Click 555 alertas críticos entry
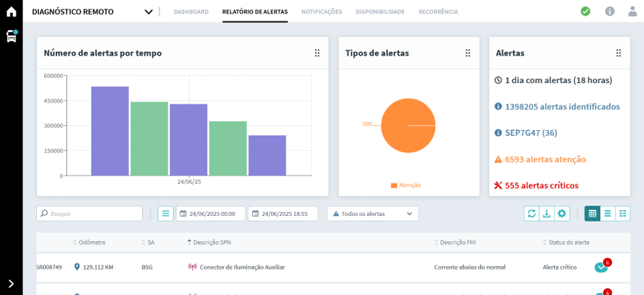The height and width of the screenshot is (295, 644). coord(542,185)
